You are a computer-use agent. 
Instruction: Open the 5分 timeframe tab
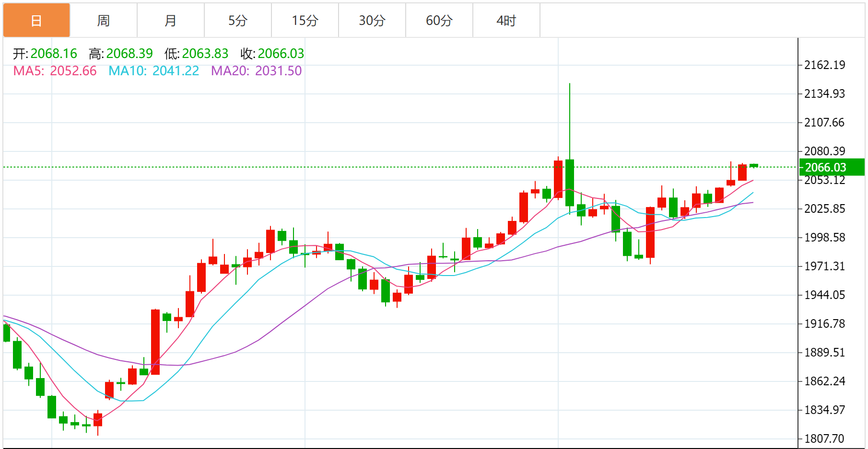238,20
